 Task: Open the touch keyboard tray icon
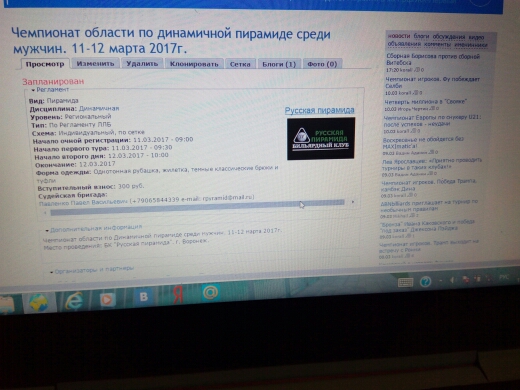coord(406,283)
